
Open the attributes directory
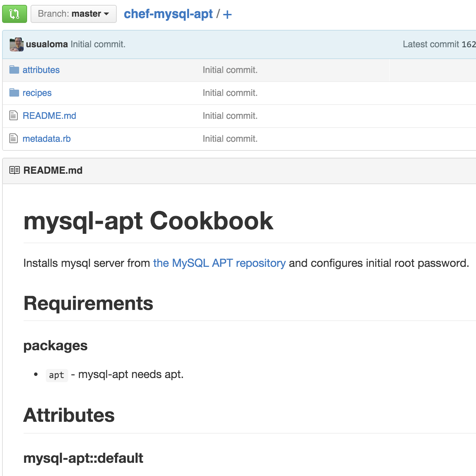tap(41, 70)
